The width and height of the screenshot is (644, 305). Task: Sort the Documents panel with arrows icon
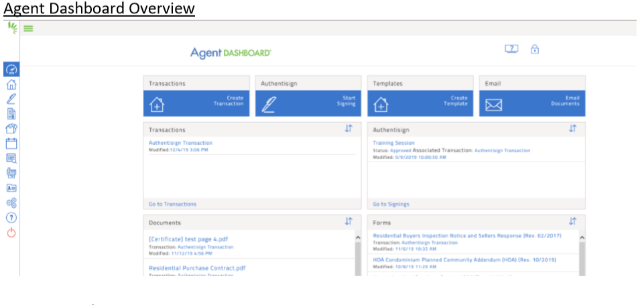(x=348, y=221)
